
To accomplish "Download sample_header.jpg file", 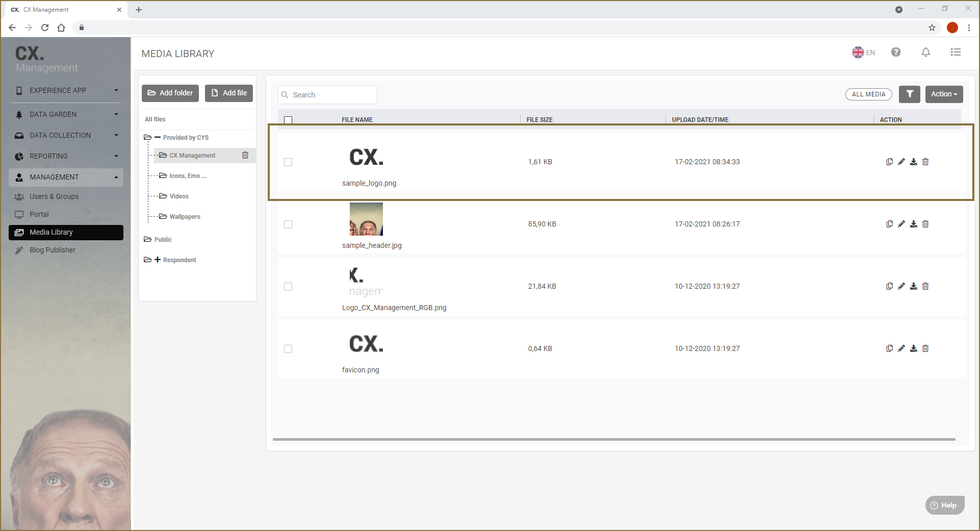I will [914, 224].
